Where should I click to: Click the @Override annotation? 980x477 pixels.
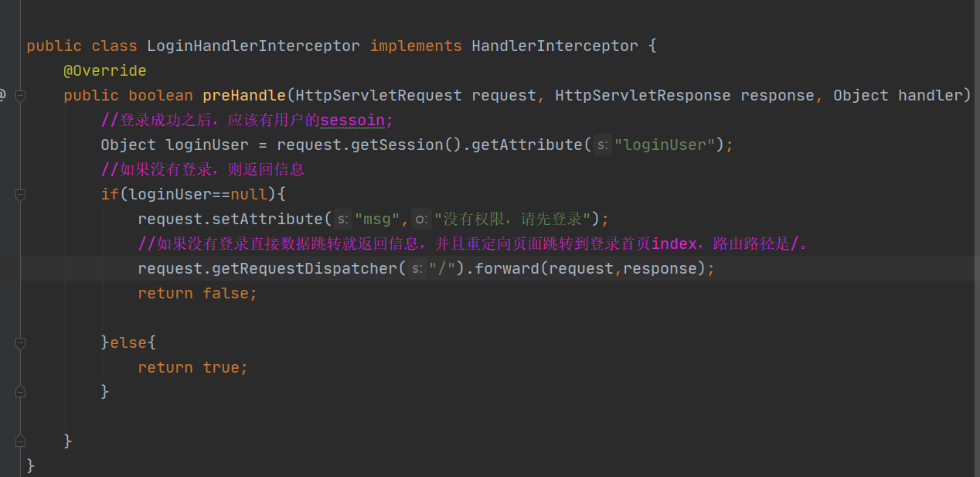click(x=104, y=70)
